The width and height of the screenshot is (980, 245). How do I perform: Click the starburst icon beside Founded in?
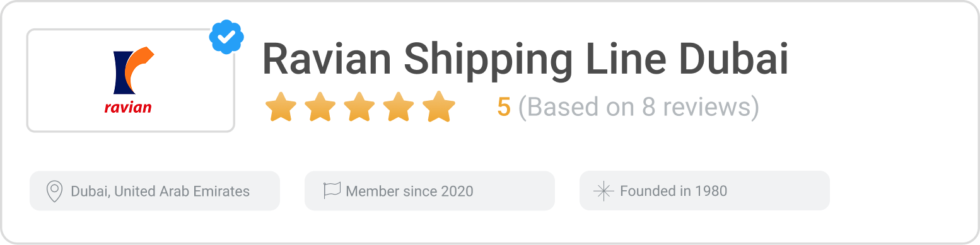(604, 191)
